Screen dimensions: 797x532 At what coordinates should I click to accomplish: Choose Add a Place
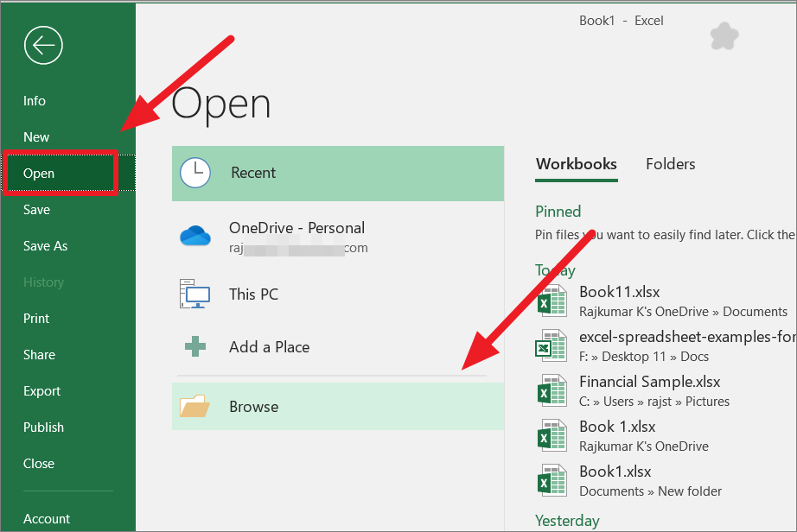coord(338,347)
